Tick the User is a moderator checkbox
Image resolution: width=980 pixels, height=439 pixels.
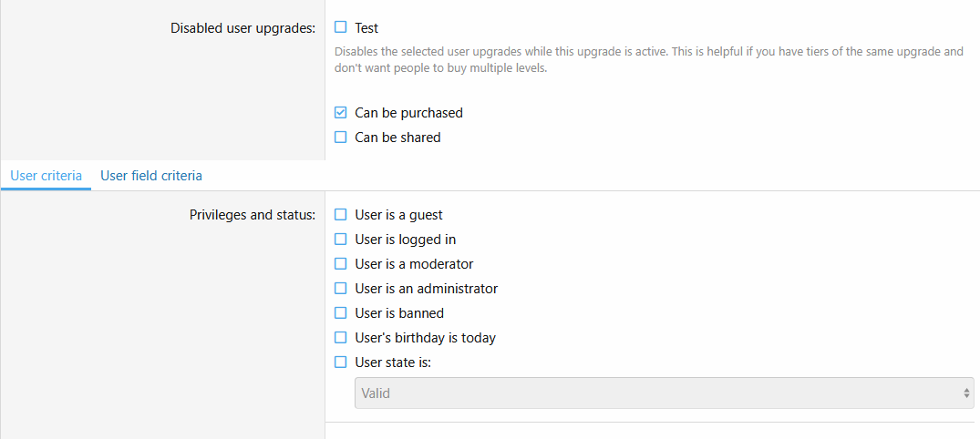pyautogui.click(x=341, y=264)
